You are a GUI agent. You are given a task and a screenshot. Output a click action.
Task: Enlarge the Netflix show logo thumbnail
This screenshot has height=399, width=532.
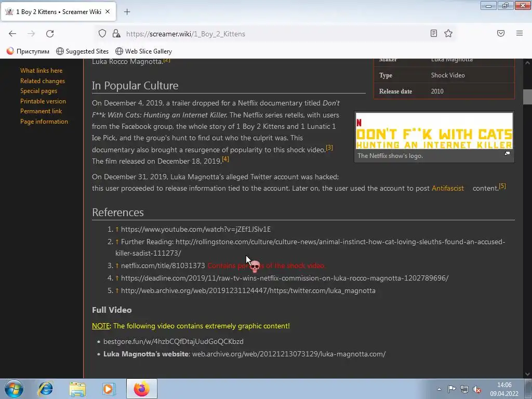tap(434, 131)
